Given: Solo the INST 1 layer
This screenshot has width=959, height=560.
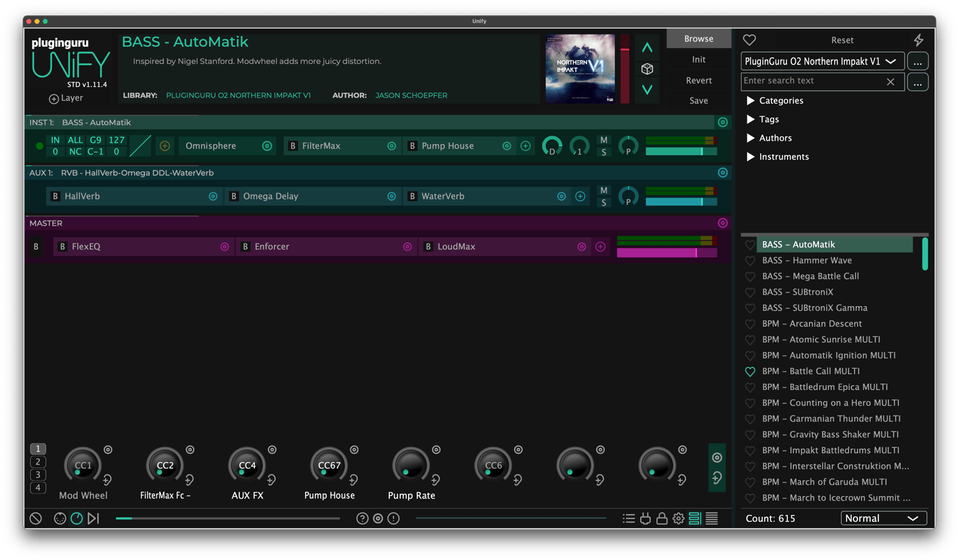Looking at the screenshot, I should (604, 152).
